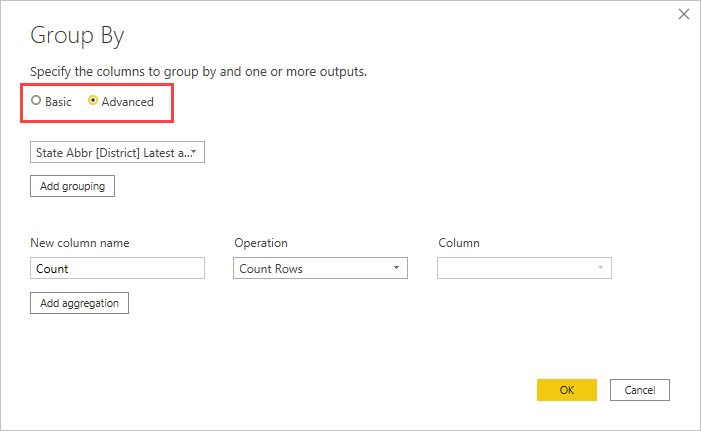
Task: Open the empty Column dropdown
Action: click(x=524, y=268)
